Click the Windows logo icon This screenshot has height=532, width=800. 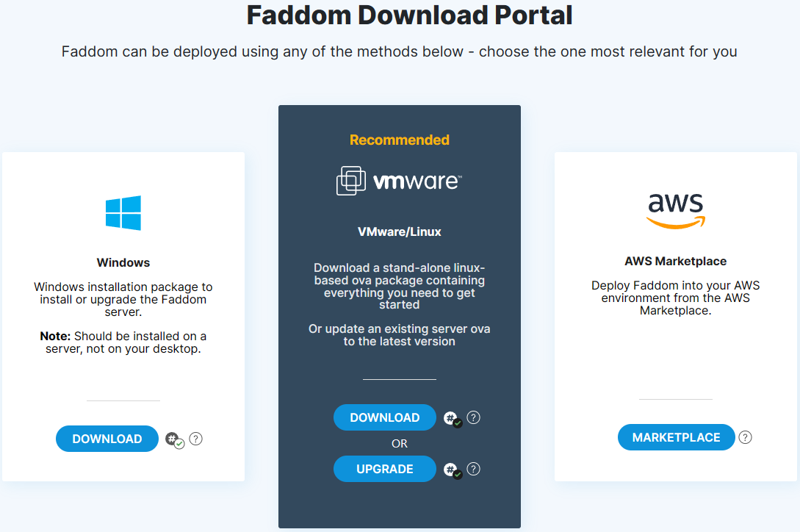[123, 213]
